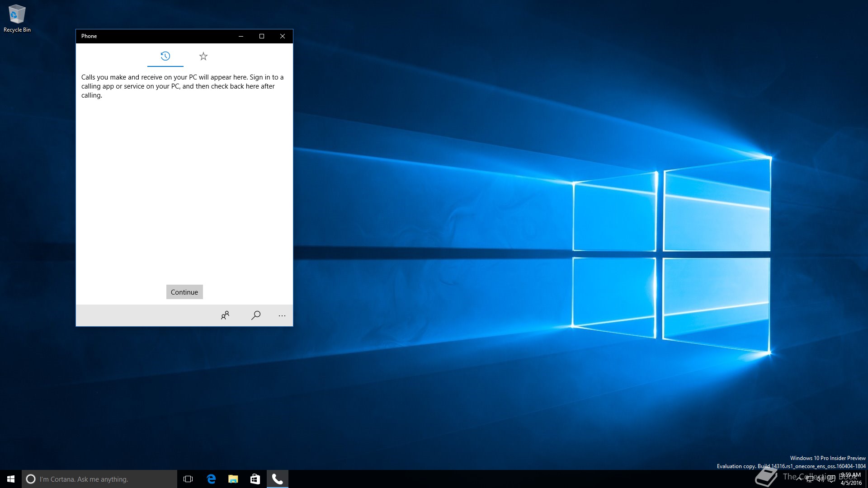Click the Cortana circle icon
868x488 pixels.
pyautogui.click(x=31, y=479)
